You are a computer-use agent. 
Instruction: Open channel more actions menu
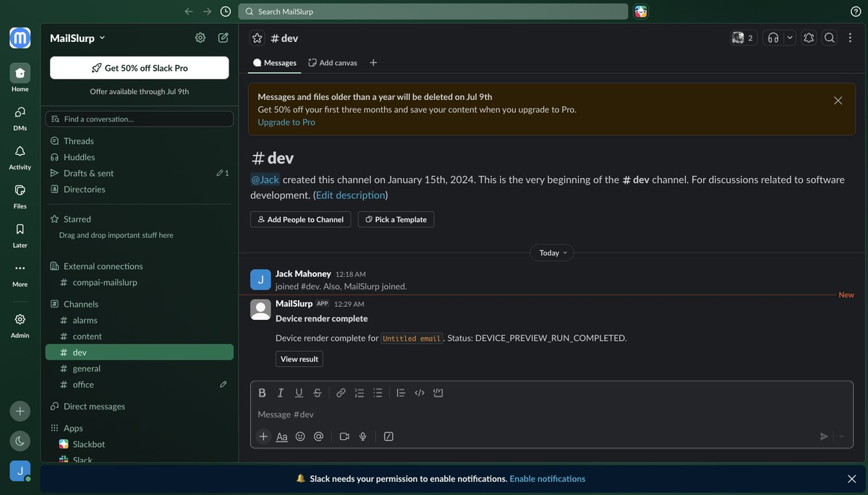848,38
